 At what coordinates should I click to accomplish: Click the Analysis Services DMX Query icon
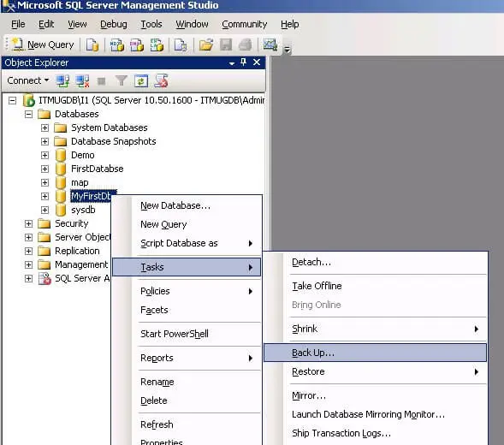137,44
